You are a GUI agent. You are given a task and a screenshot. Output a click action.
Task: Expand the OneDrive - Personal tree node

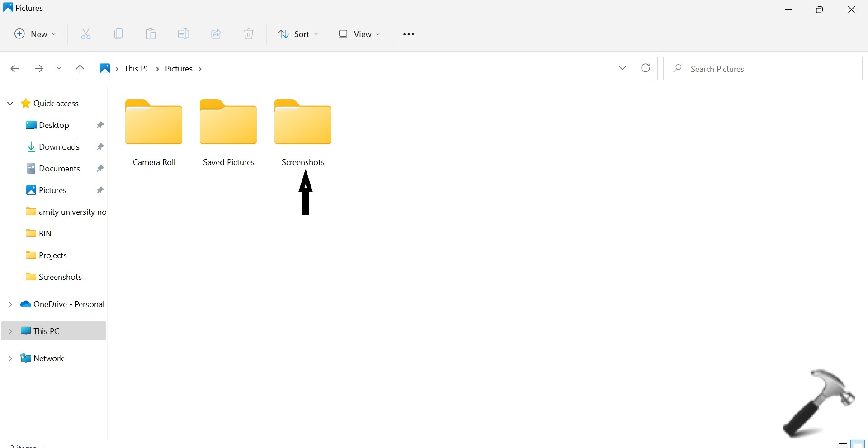click(x=10, y=305)
